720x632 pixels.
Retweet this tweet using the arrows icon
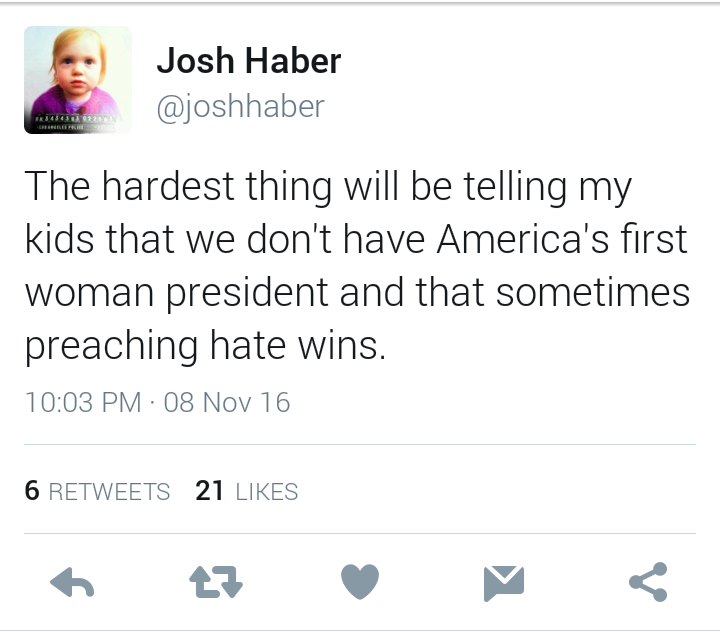coord(216,583)
